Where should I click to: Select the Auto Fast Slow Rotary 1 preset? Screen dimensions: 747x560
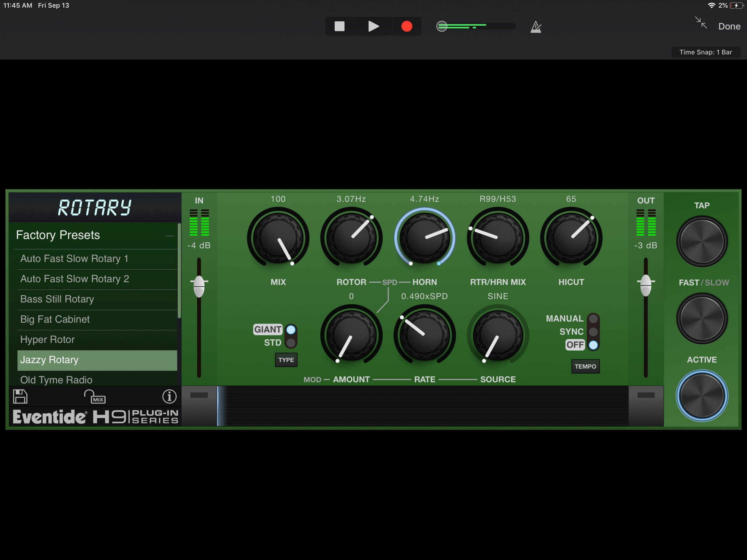coord(97,259)
